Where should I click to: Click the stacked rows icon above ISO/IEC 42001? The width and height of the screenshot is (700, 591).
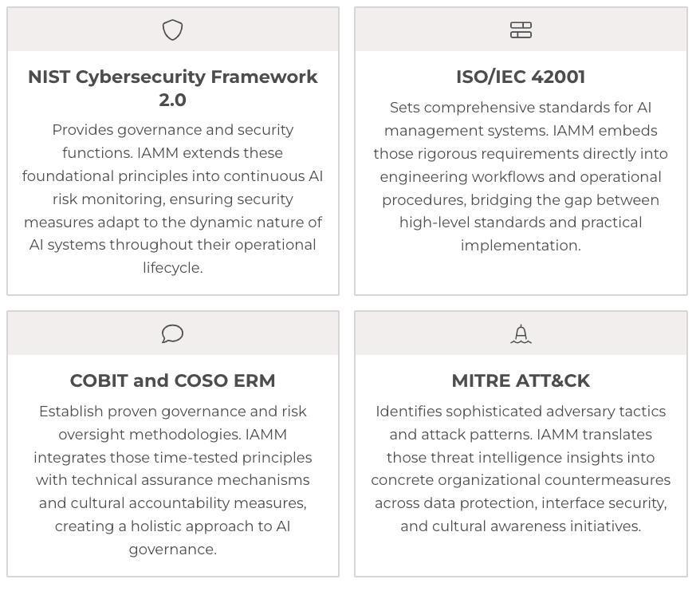(x=521, y=30)
